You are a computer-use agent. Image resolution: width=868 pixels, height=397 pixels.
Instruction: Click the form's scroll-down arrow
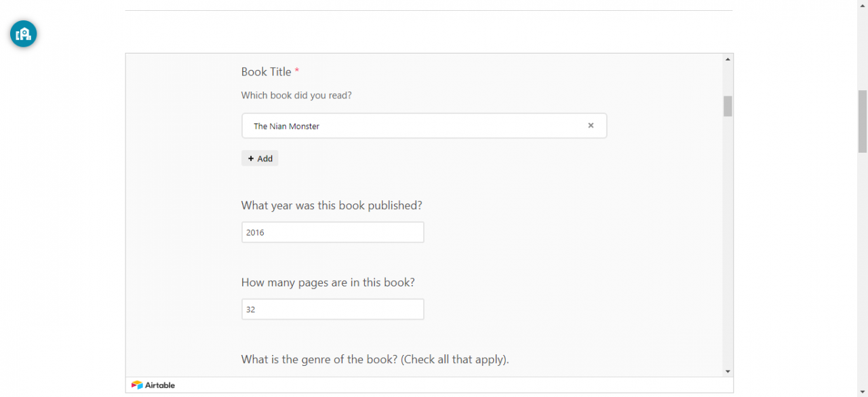728,371
